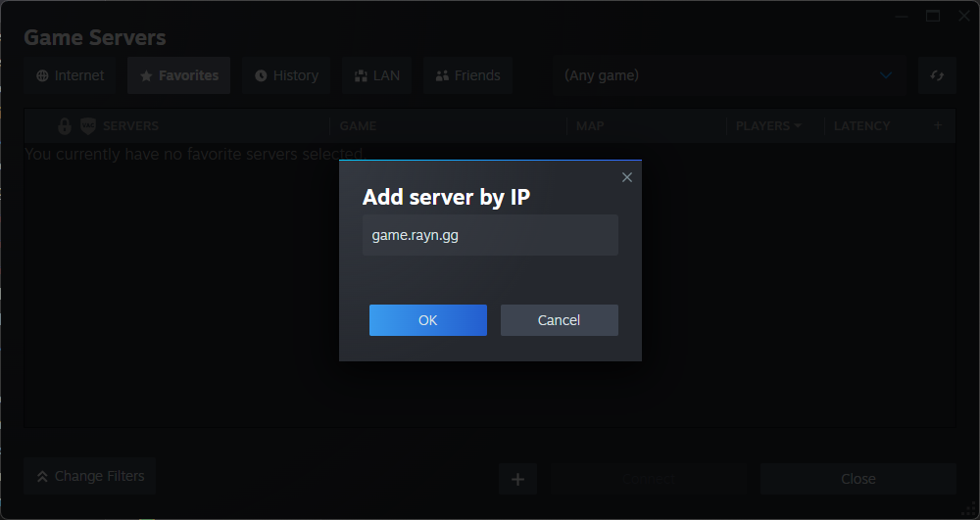Screen dimensions: 980x520
Task: Expand Change Filters panel
Action: tap(90, 476)
